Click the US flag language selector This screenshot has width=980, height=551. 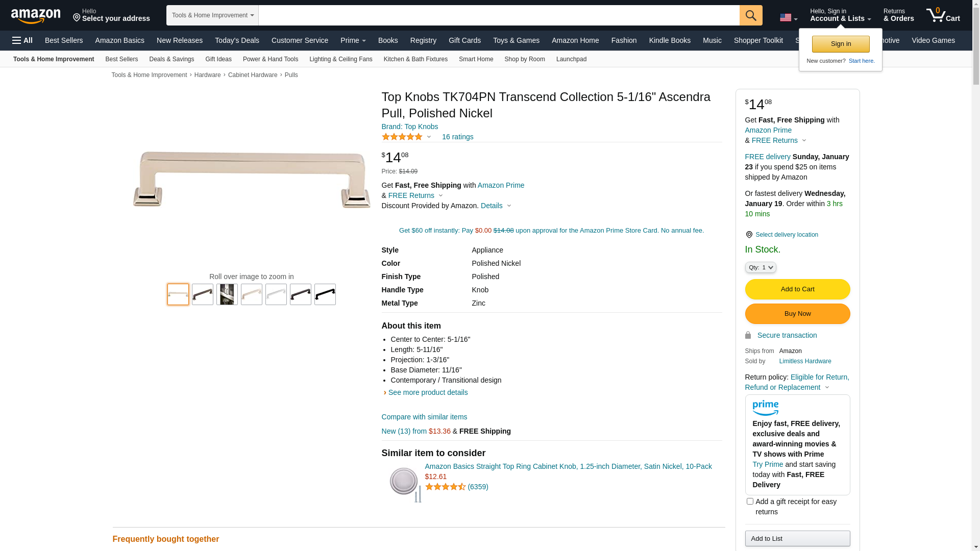tap(789, 18)
